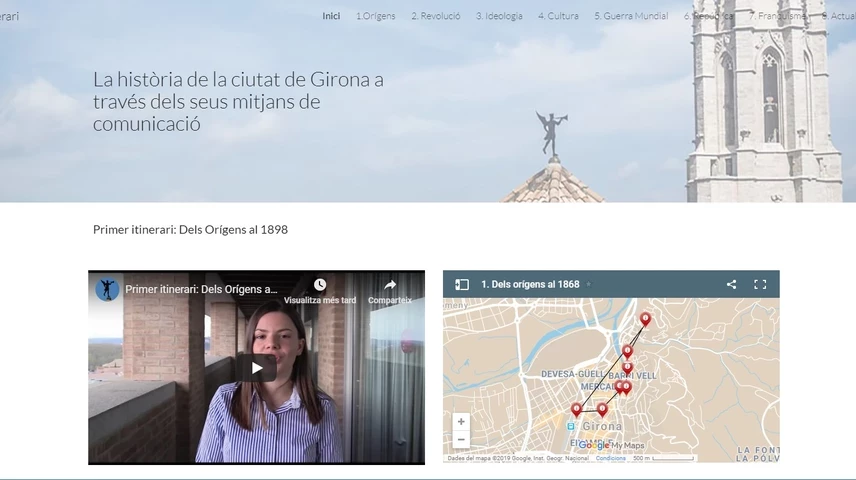Image resolution: width=856 pixels, height=480 pixels.
Task: Open the map in fullscreen view
Action: point(760,285)
